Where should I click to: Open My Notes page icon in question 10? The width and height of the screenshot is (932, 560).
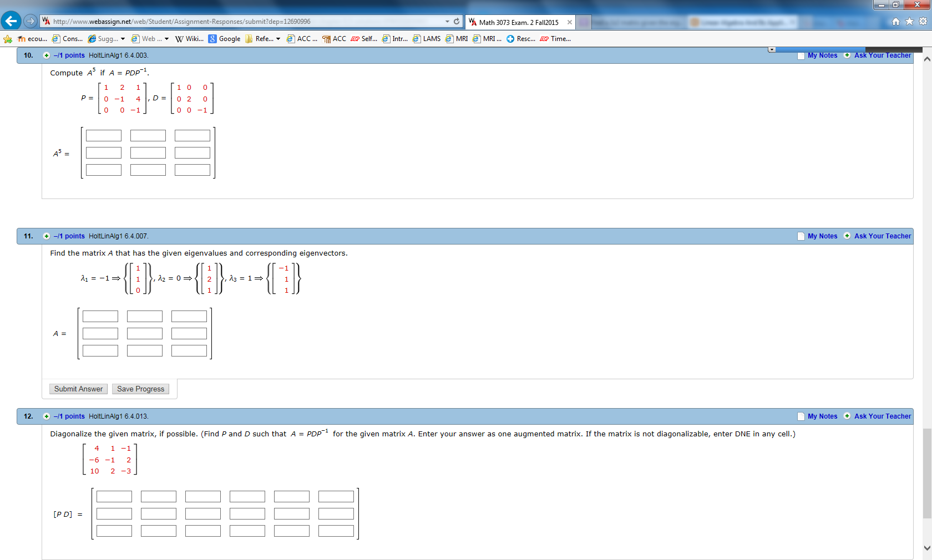click(801, 56)
